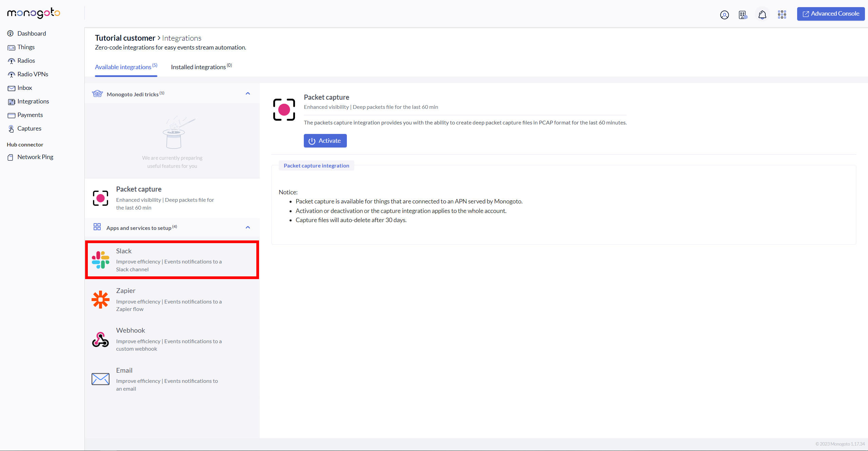The width and height of the screenshot is (868, 451).
Task: Select the Zapier integration icon
Action: [x=100, y=300]
